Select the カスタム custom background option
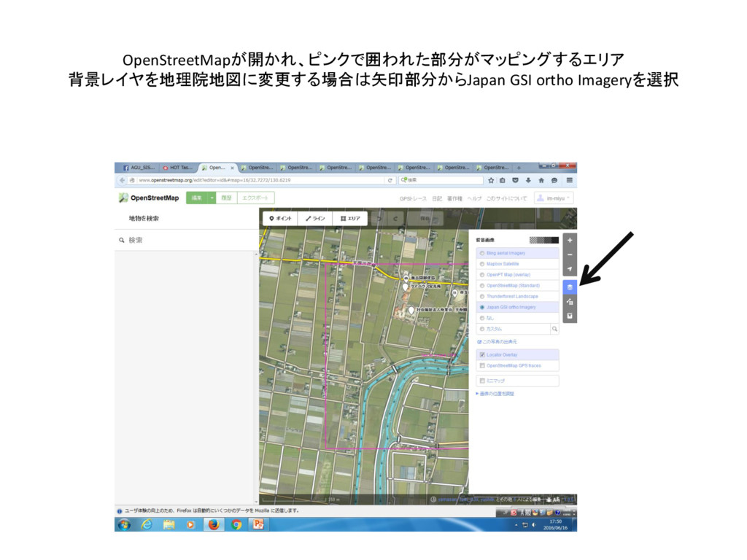 [513, 329]
